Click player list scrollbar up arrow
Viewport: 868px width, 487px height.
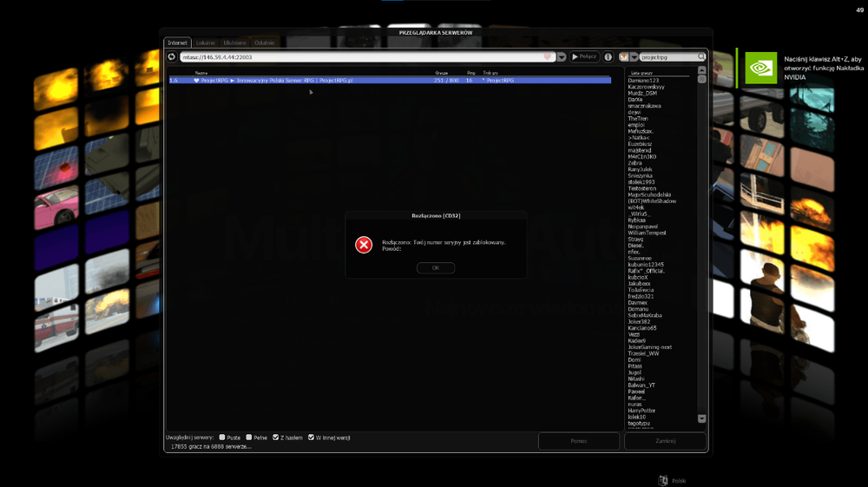(702, 70)
